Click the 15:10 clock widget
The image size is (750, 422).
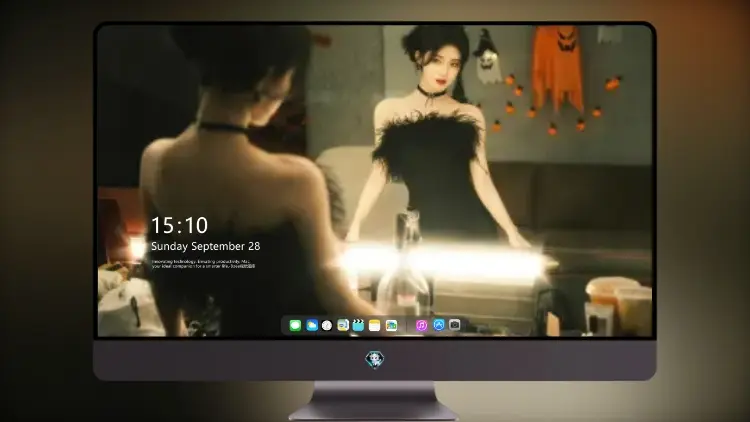click(x=179, y=225)
